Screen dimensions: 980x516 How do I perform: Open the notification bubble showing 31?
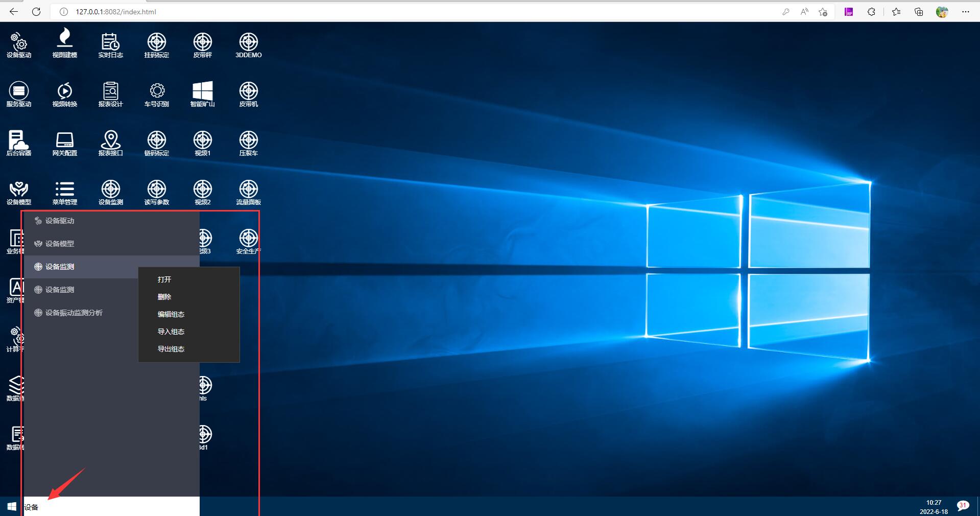click(963, 506)
